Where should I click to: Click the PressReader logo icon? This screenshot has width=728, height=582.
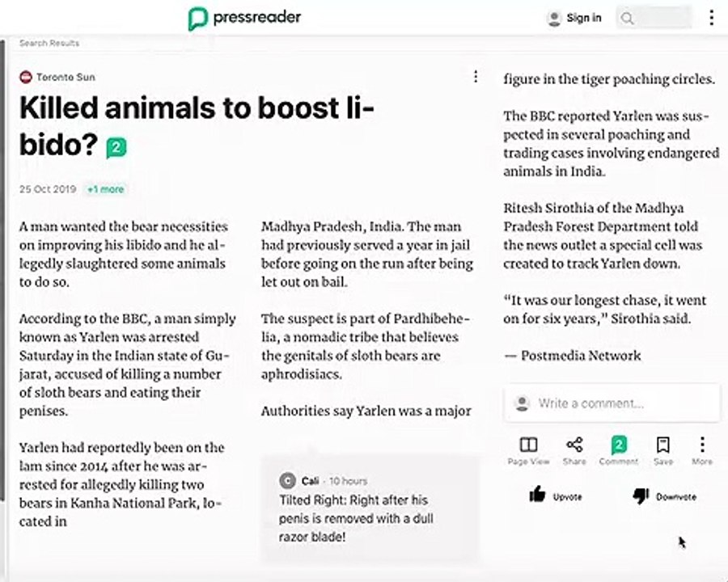point(197,19)
